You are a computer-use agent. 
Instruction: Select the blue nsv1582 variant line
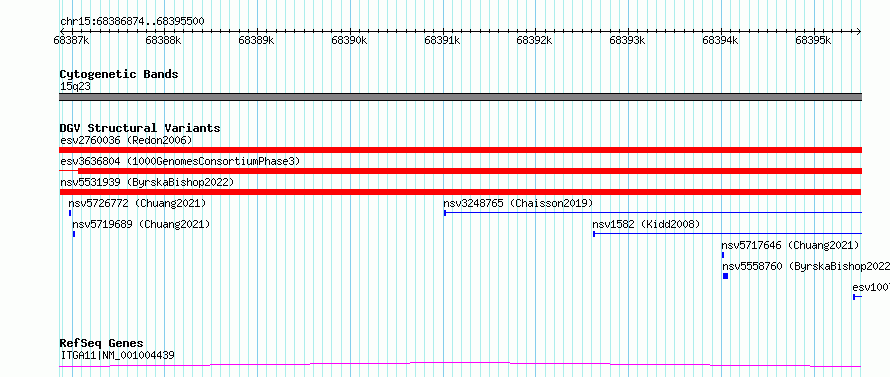click(x=727, y=234)
